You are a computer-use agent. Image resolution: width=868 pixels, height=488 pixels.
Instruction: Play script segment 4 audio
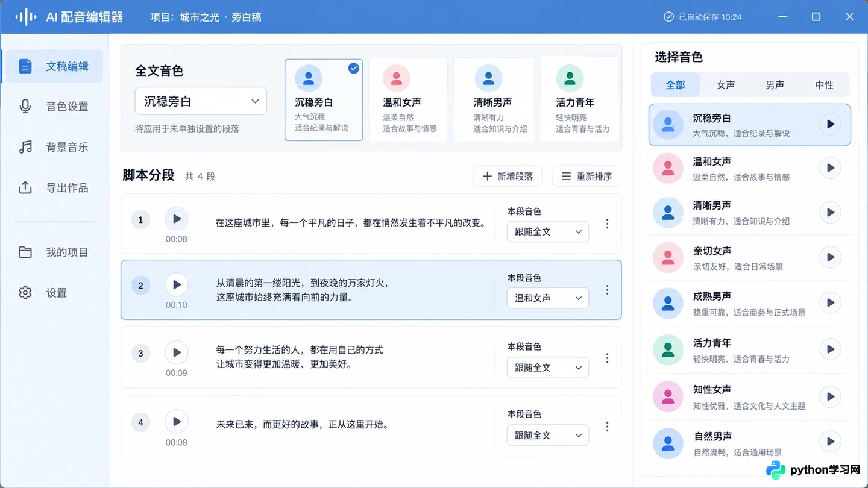(x=177, y=422)
